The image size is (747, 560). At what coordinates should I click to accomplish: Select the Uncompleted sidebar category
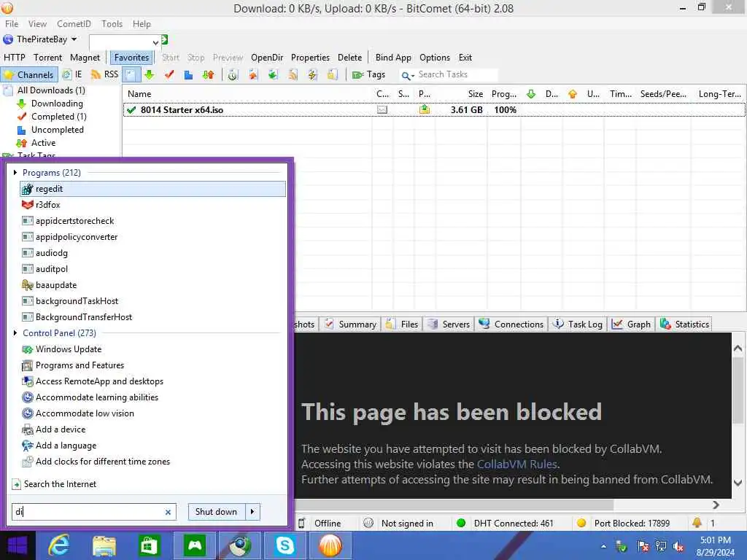tap(57, 130)
